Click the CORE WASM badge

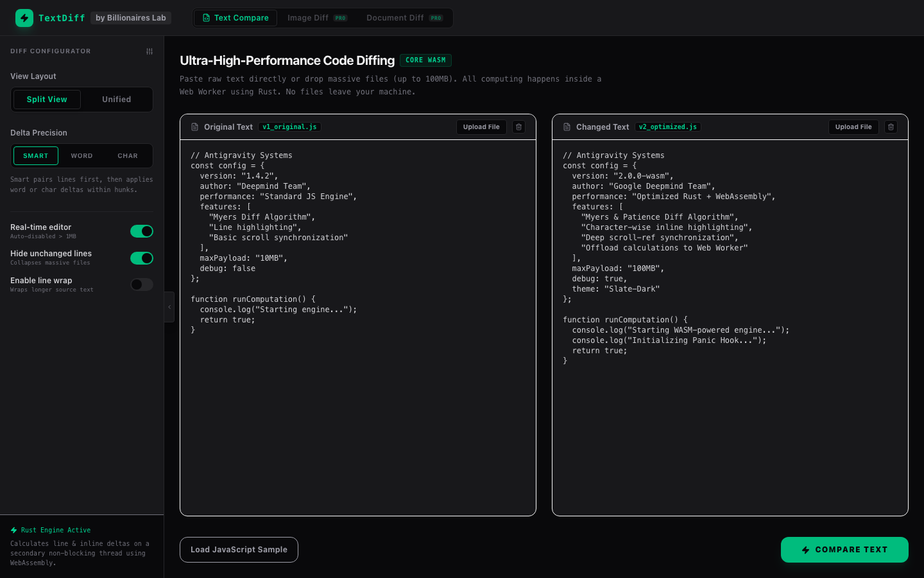[425, 60]
